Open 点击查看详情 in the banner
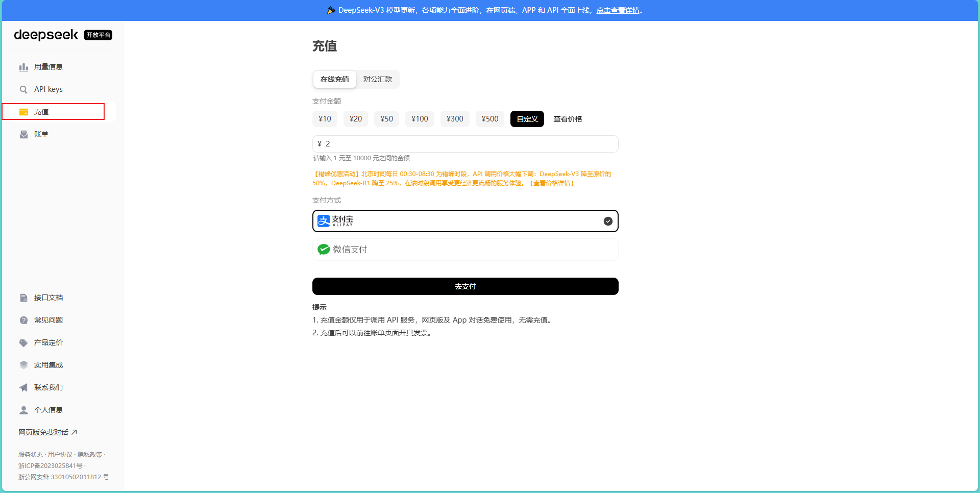 (x=618, y=10)
